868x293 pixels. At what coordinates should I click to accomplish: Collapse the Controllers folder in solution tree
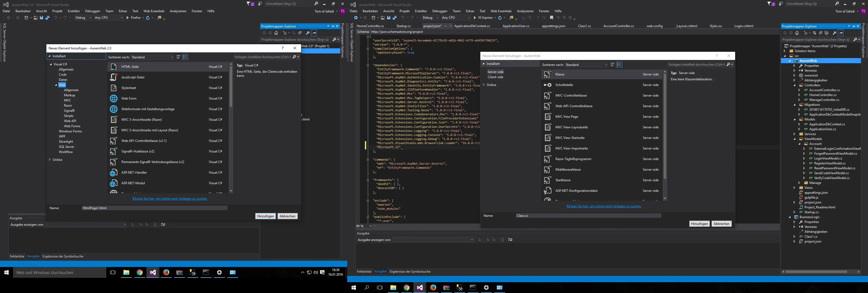click(794, 85)
